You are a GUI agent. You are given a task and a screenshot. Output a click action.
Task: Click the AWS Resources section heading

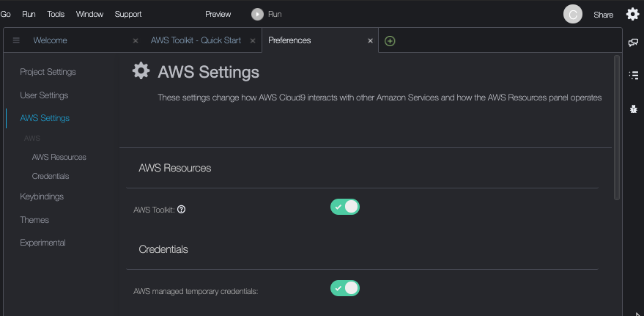point(175,168)
